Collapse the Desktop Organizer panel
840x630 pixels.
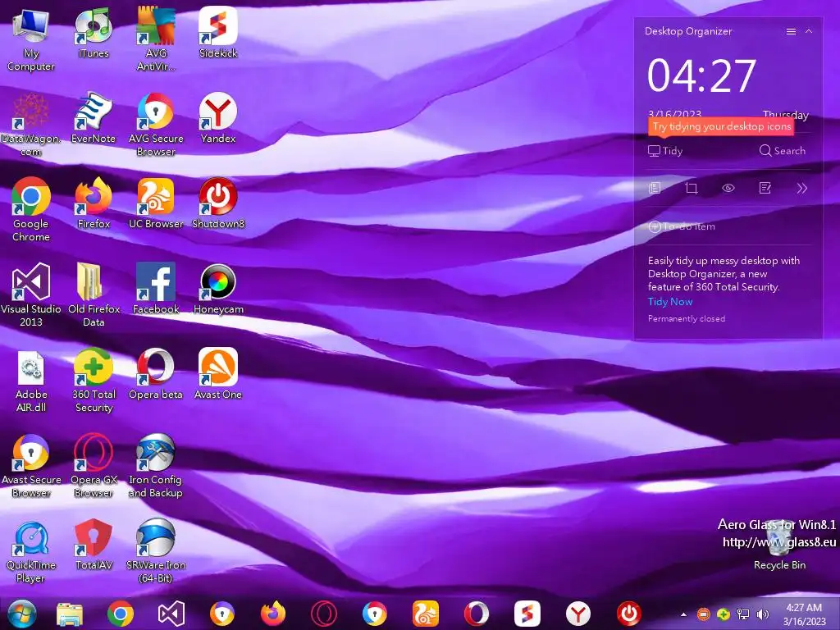[809, 32]
